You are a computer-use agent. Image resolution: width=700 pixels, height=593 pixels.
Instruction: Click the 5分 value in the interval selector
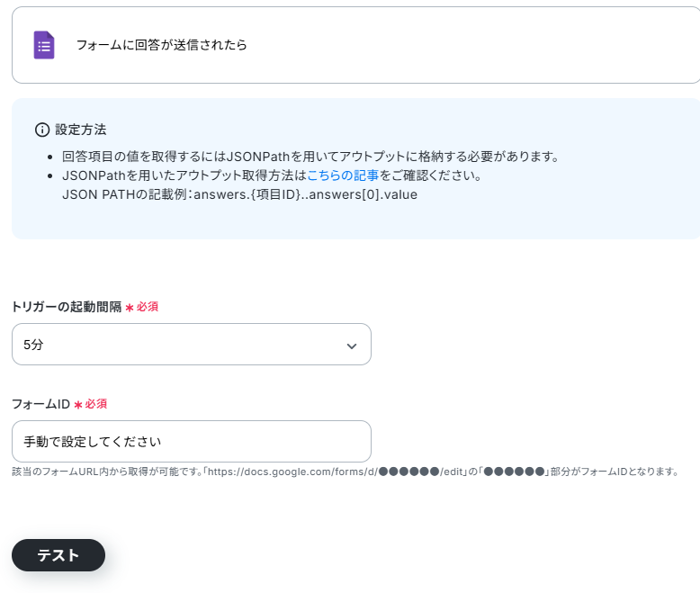pos(33,345)
